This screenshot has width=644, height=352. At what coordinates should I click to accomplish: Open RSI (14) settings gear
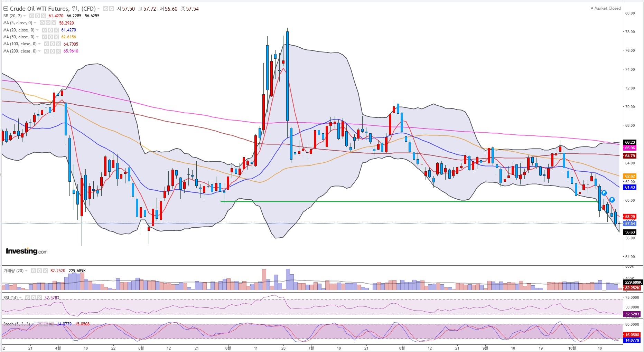[x=34, y=298]
